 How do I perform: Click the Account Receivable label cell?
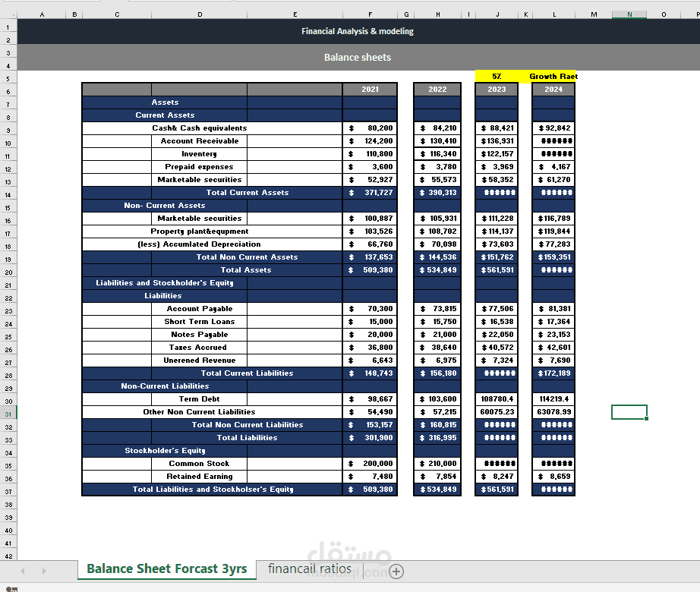point(199,141)
